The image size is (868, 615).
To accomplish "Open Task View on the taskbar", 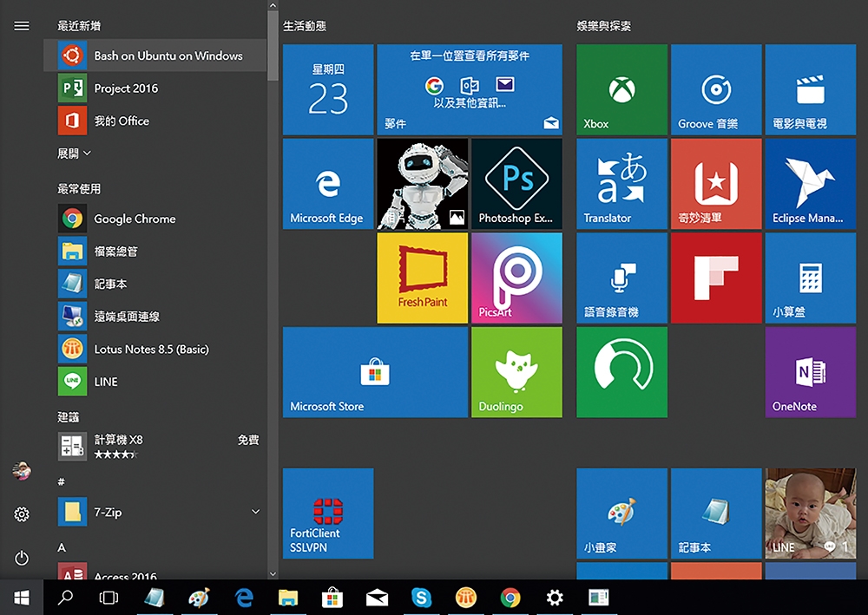I will [x=108, y=598].
